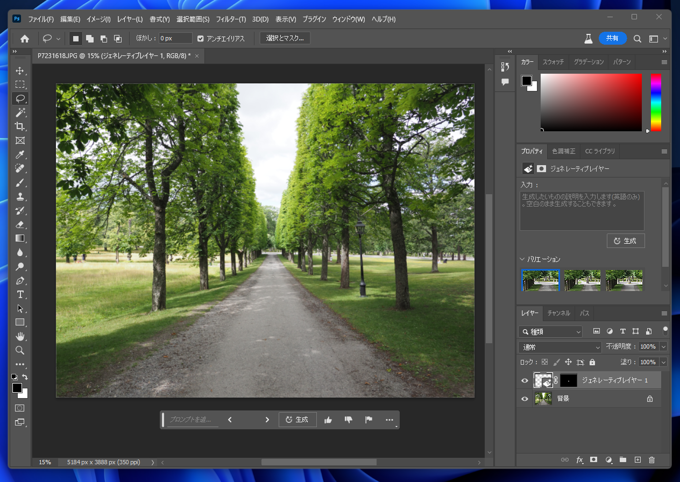The image size is (680, 482).
Task: Delete layer using trash icon
Action: [x=652, y=460]
